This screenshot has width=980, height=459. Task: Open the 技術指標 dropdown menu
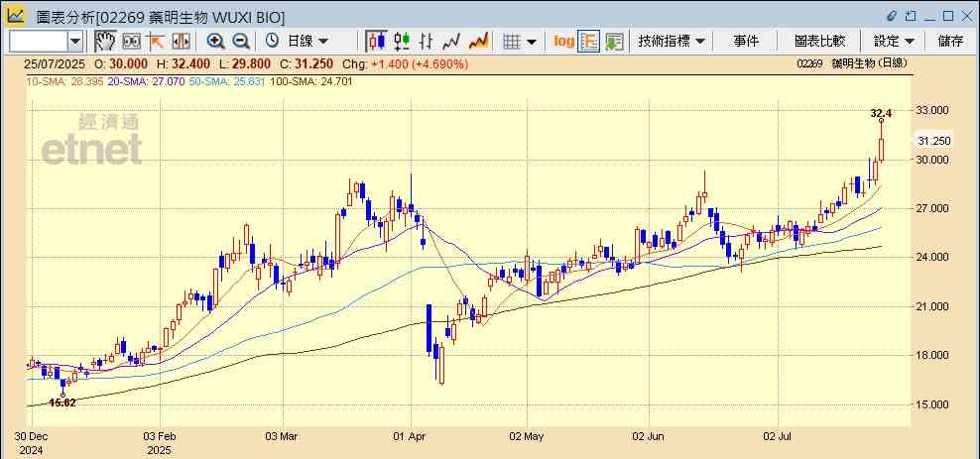click(x=672, y=42)
